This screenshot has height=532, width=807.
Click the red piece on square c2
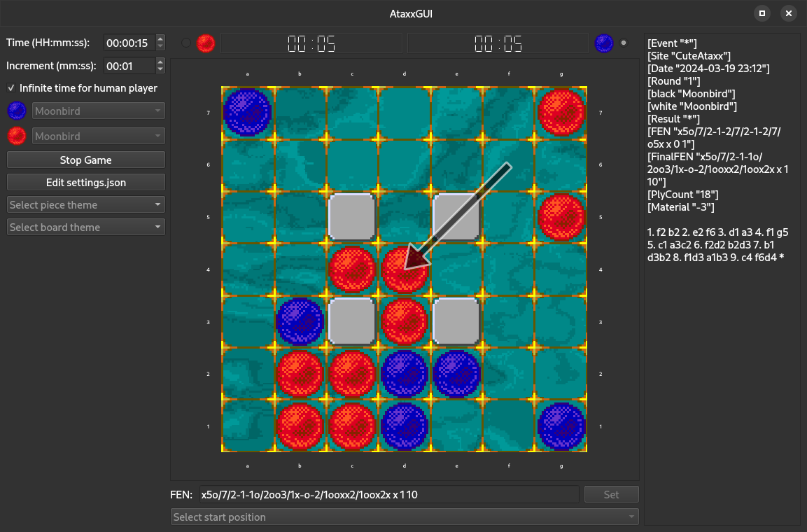[352, 374]
